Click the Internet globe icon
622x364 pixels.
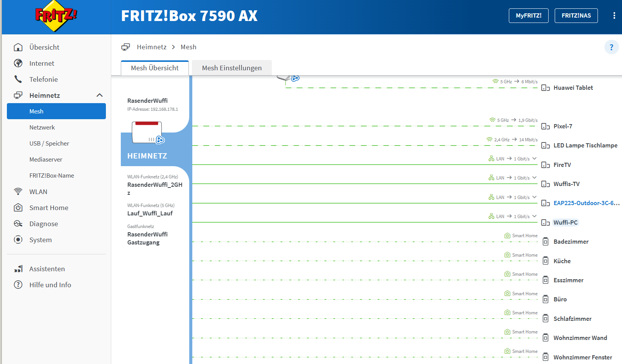coord(18,63)
